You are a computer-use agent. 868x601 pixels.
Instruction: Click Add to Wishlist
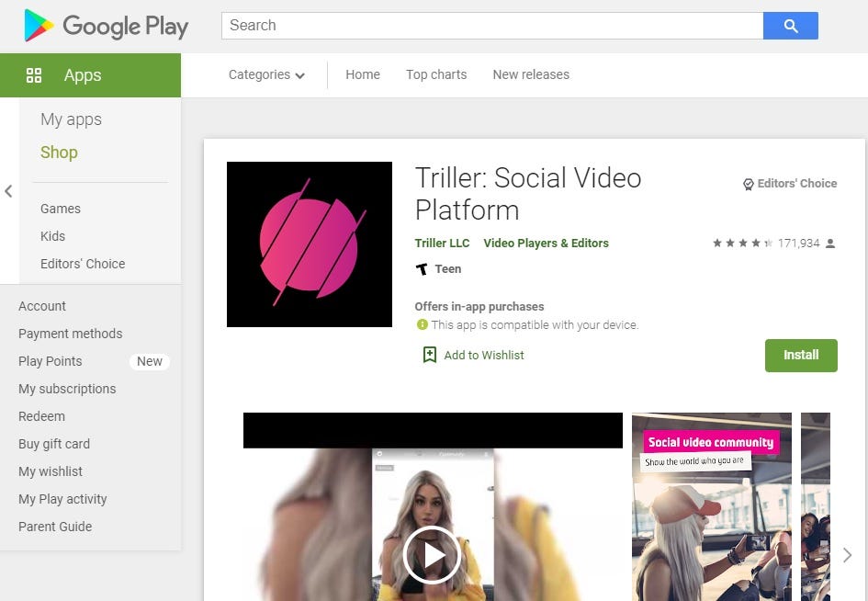point(484,356)
